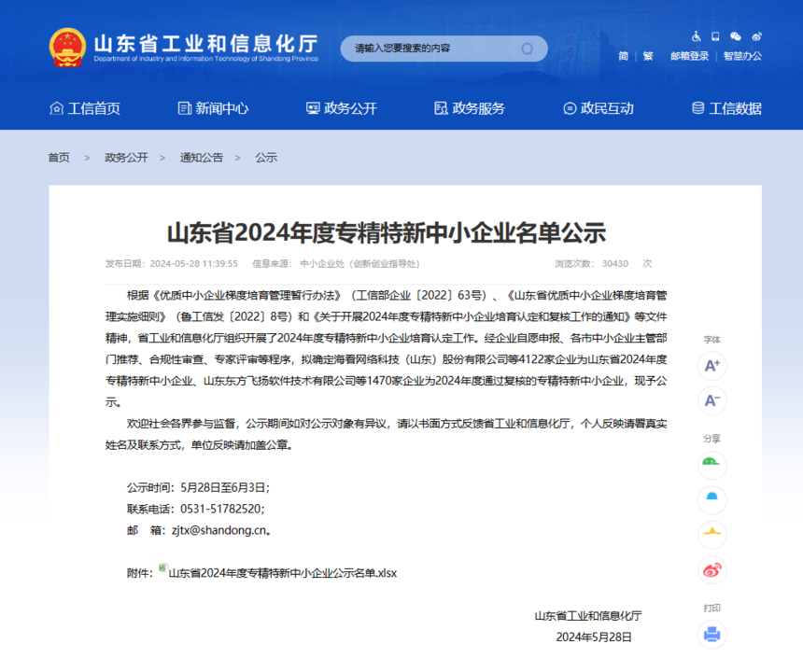Screen dimensions: 803x672
Task: Decrease font size with A- button
Action: pos(711,400)
